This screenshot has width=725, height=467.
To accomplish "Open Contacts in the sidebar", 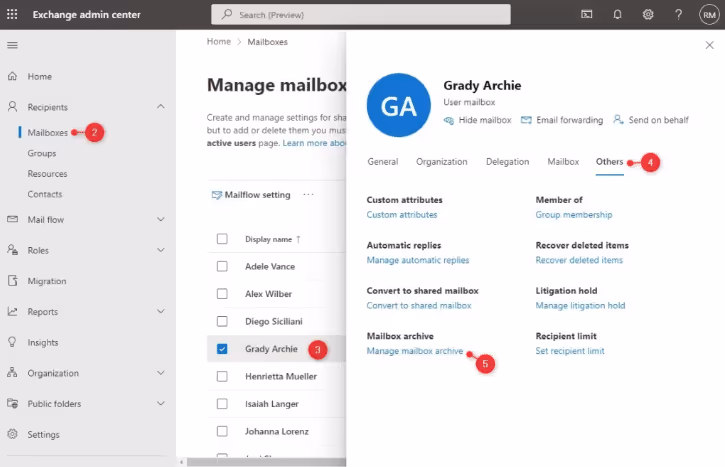I will tap(44, 194).
